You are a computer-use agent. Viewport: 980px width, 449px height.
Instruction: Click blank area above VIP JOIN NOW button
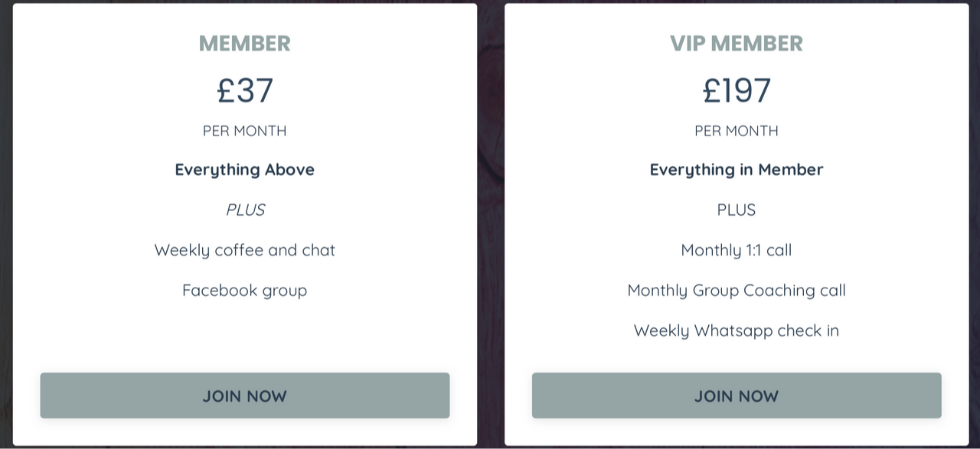pyautogui.click(x=737, y=357)
